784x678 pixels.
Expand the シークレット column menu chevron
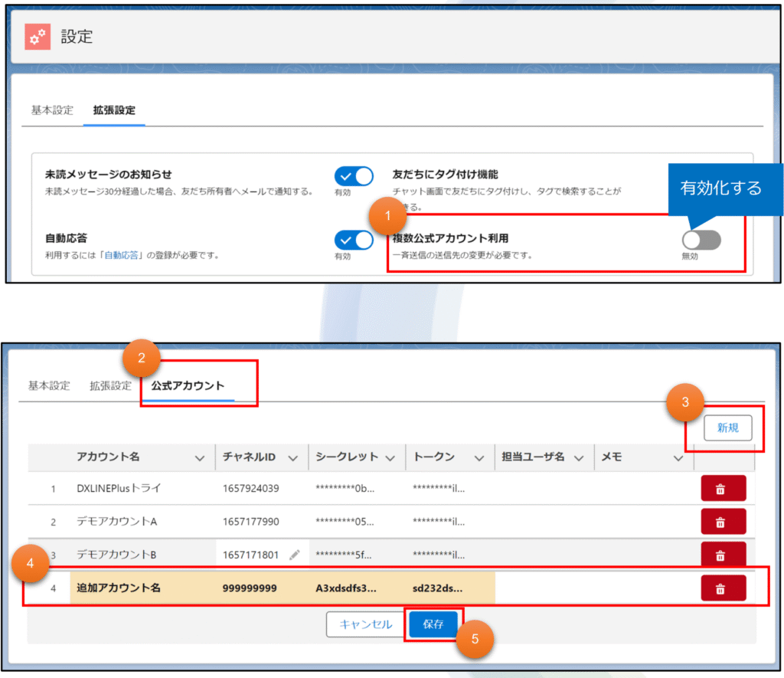pos(390,457)
